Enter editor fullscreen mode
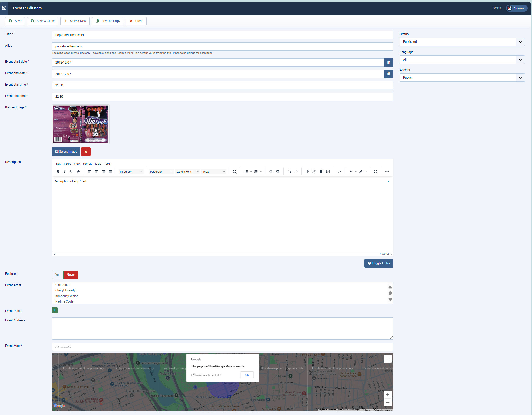 coord(375,172)
